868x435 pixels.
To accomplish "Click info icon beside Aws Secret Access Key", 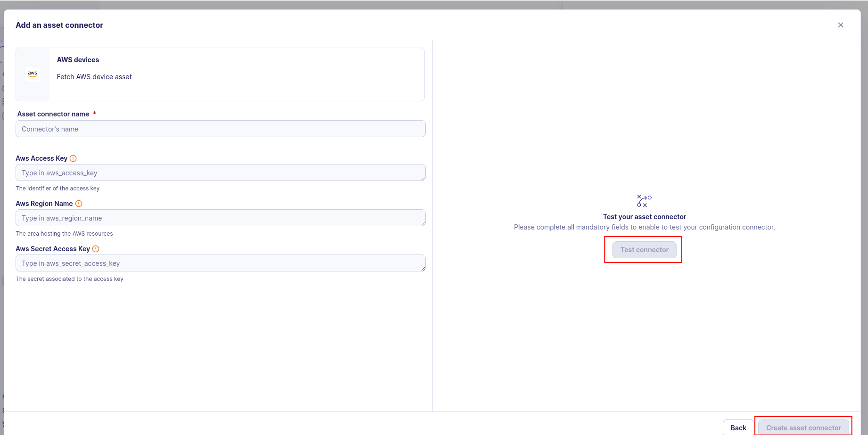I will (96, 249).
